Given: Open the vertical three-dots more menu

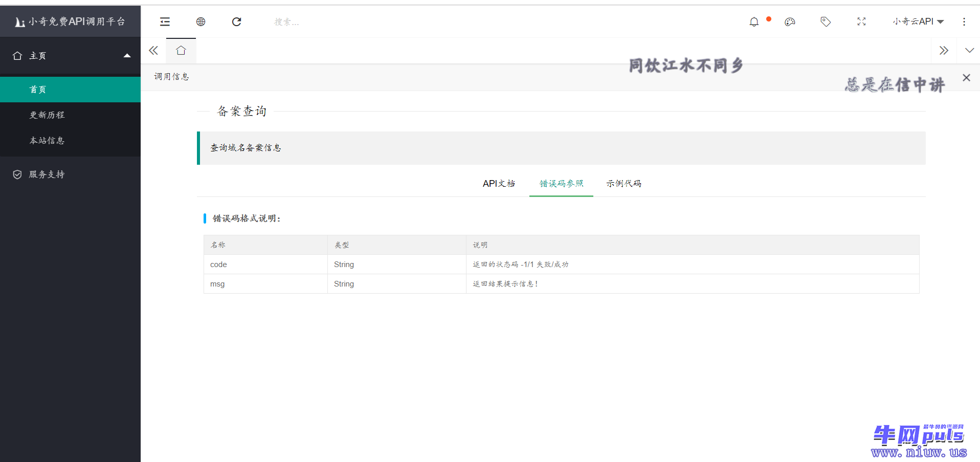Looking at the screenshot, I should [964, 21].
